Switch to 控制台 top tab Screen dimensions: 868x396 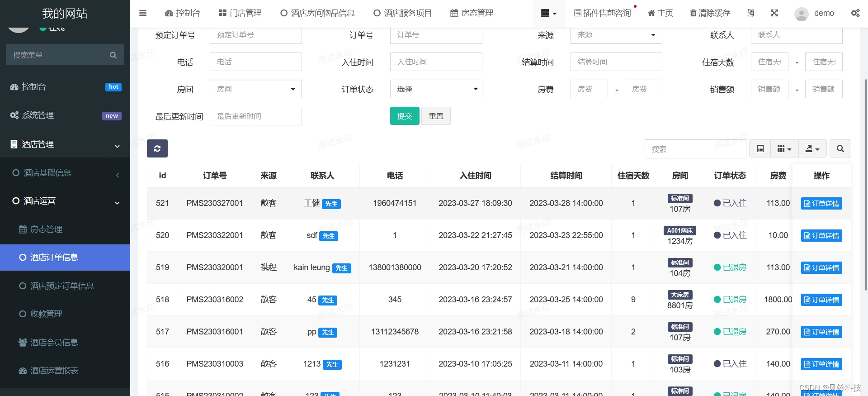pyautogui.click(x=183, y=13)
